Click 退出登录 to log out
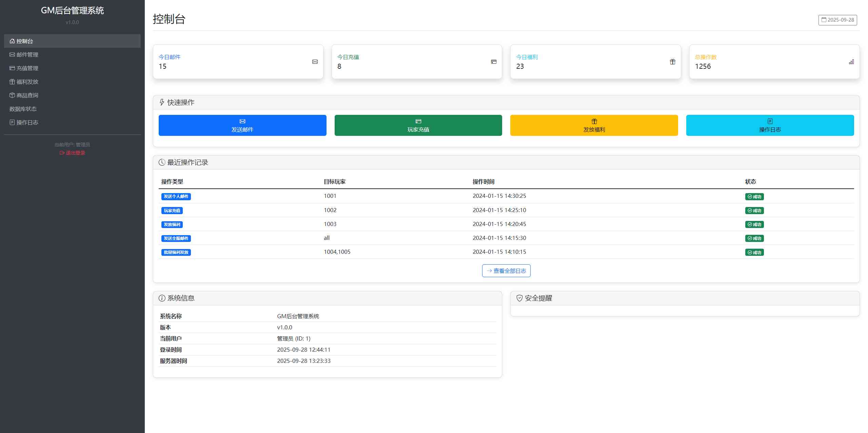Viewport: 868px width, 433px height. pyautogui.click(x=72, y=153)
